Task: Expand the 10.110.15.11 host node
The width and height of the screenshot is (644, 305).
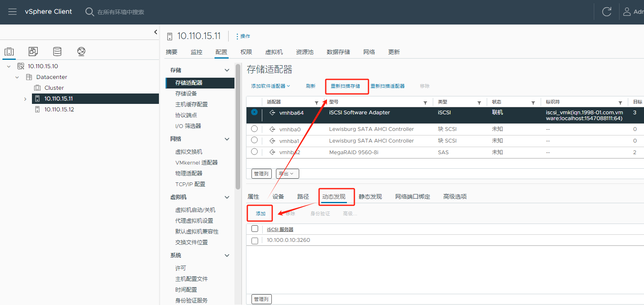Action: tap(25, 99)
